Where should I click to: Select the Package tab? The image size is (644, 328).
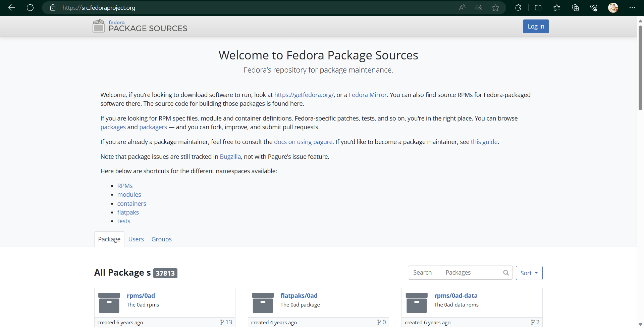pos(109,239)
